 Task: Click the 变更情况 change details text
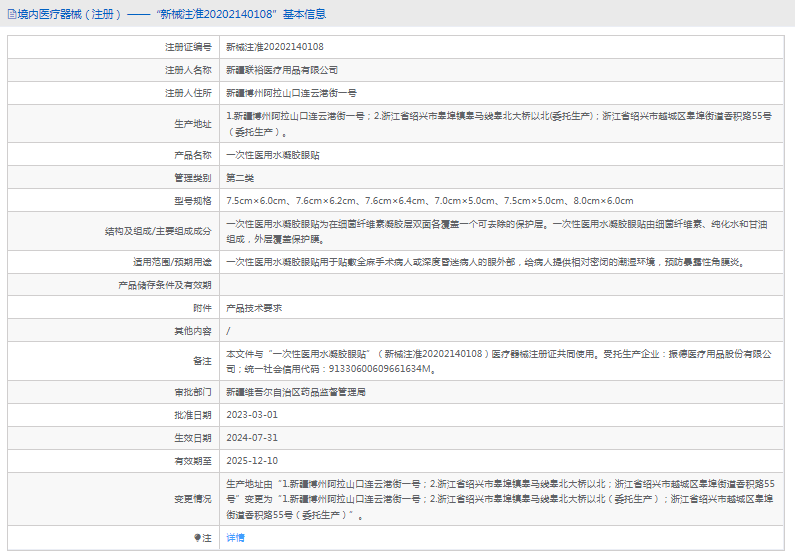click(x=500, y=498)
